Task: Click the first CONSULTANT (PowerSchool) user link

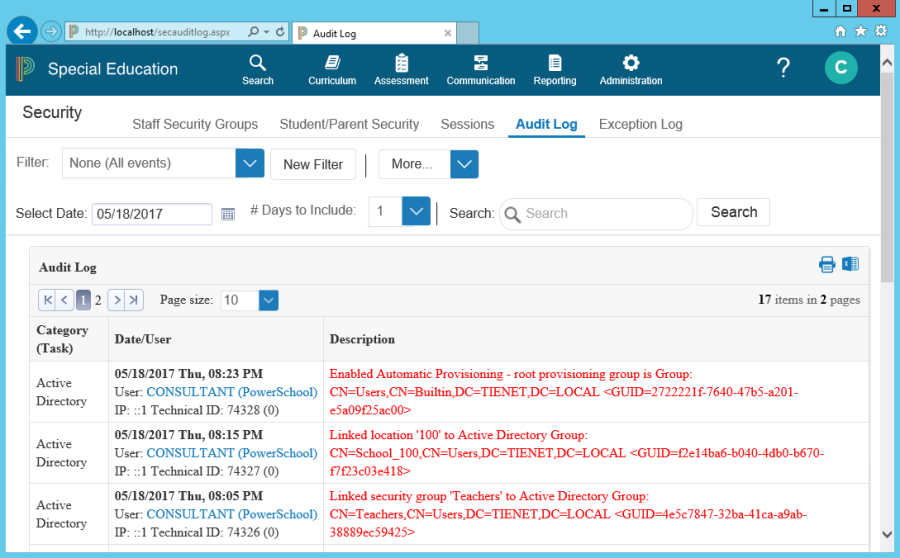Action: 231,392
